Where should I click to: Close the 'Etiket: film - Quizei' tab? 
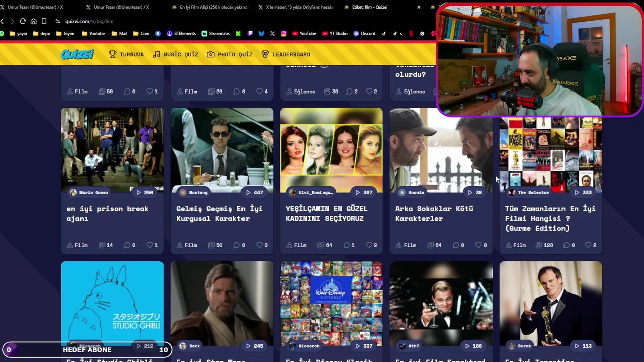[419, 7]
